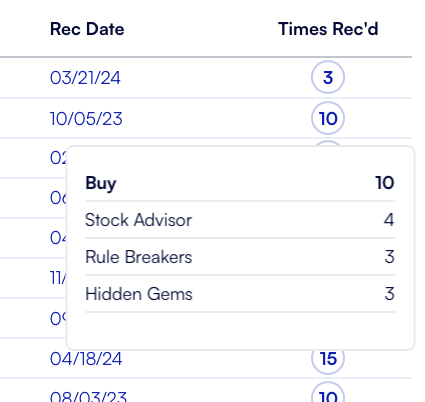Open the 08/03/23 recommendation date link
The height and width of the screenshot is (402, 425).
pyautogui.click(x=88, y=396)
